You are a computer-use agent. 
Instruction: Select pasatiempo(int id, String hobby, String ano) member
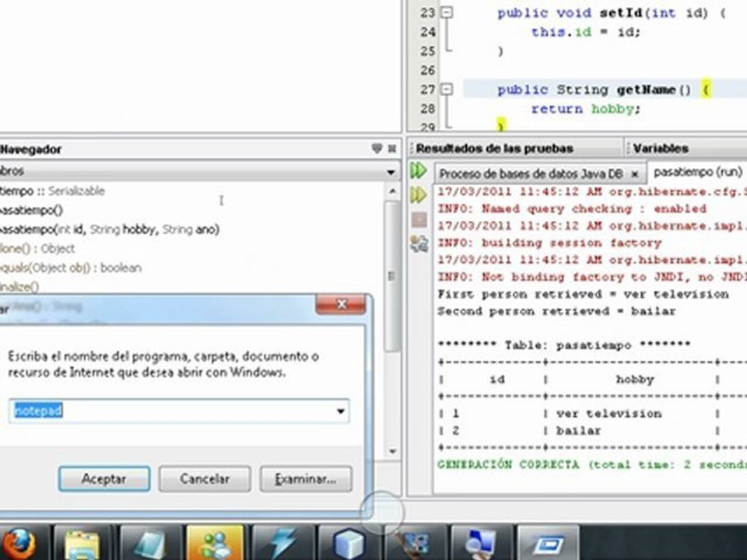coord(110,229)
